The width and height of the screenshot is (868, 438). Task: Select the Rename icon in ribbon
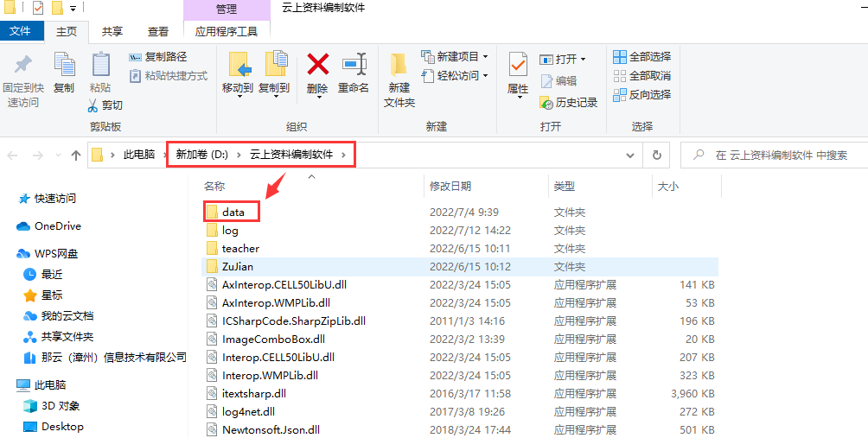[354, 65]
